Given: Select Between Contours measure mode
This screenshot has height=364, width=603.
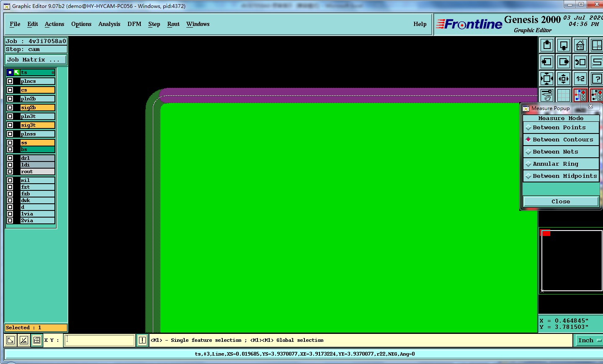Looking at the screenshot, I should [561, 140].
